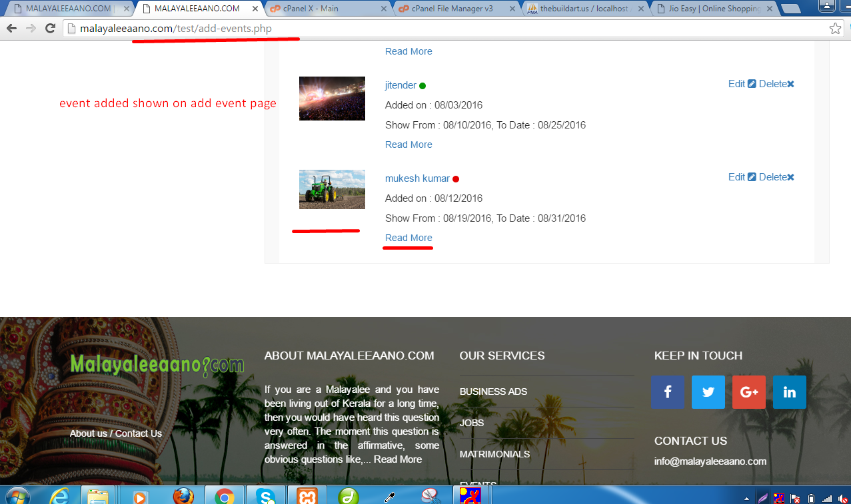Viewport: 851px width, 504px height.
Task: Bookmark page with the star icon
Action: pos(835,29)
